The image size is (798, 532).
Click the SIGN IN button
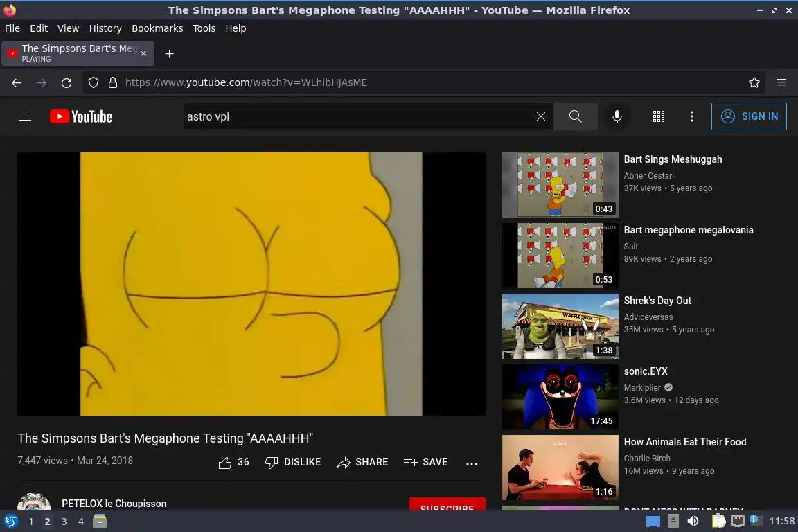(x=749, y=116)
